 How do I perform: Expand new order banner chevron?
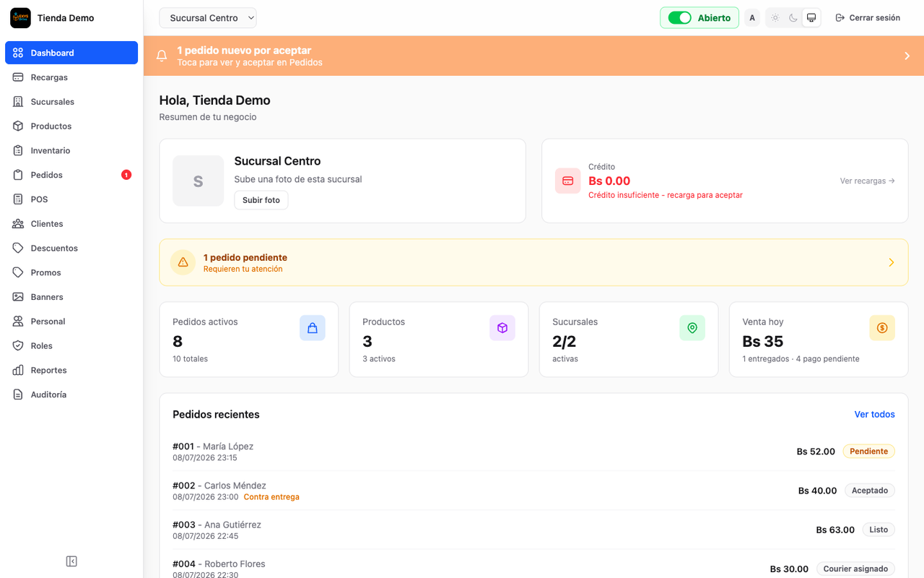click(907, 56)
